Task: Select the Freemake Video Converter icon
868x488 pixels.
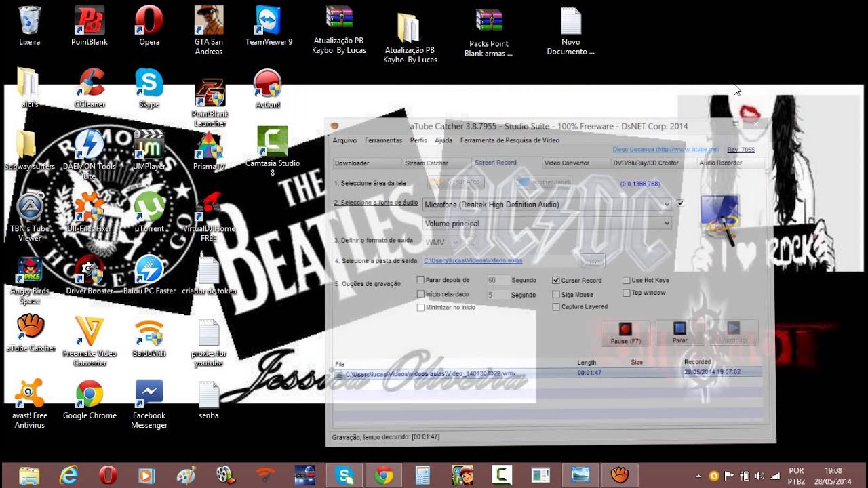Action: 90,341
